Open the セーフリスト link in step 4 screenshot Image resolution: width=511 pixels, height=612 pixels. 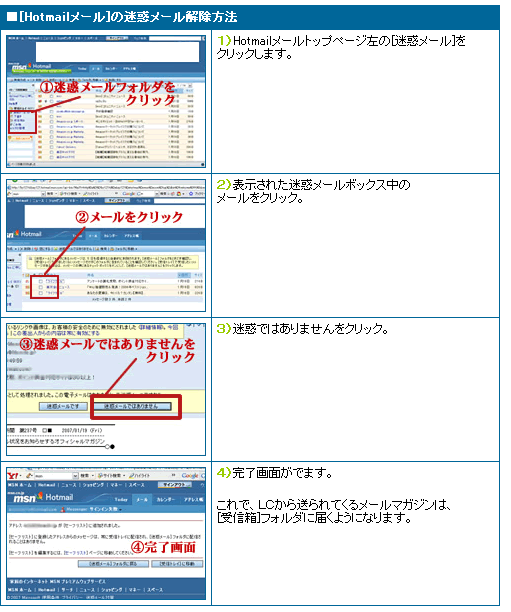pos(76,553)
